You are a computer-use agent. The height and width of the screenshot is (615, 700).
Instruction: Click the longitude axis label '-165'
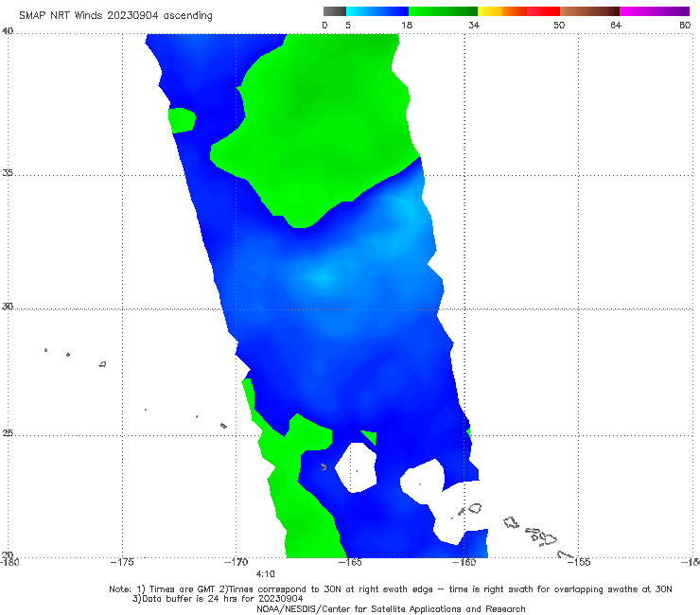[350, 562]
